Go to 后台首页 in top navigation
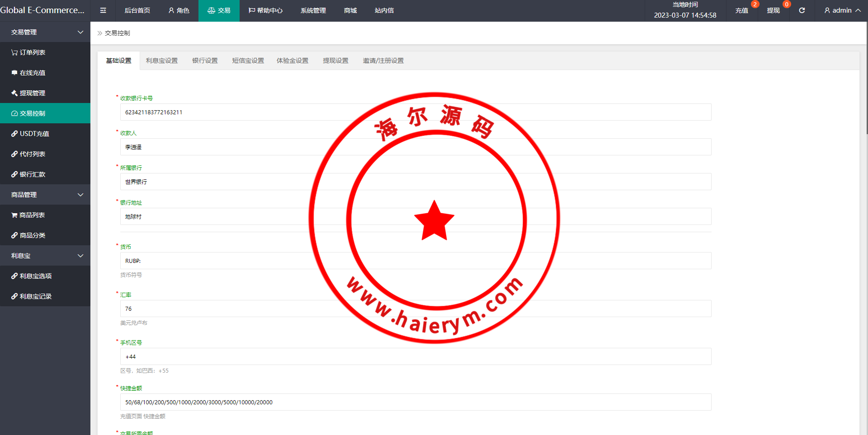Viewport: 868px width, 435px height. [x=137, y=10]
